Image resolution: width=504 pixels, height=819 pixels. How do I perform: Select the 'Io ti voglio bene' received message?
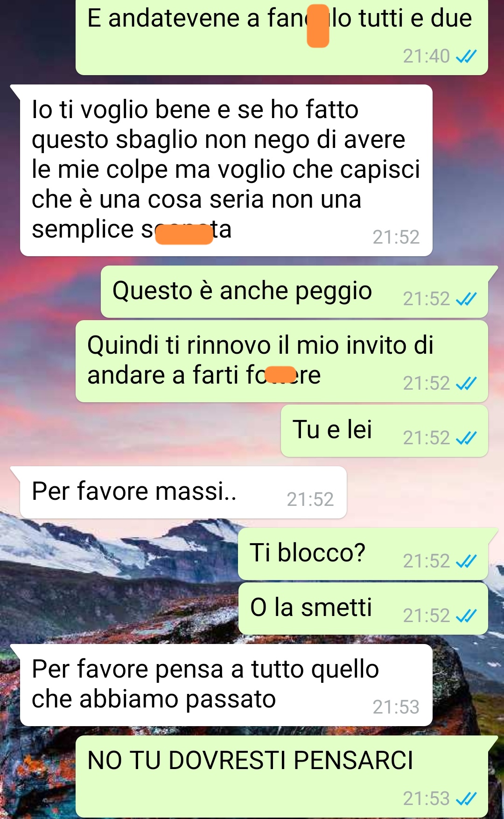click(226, 170)
